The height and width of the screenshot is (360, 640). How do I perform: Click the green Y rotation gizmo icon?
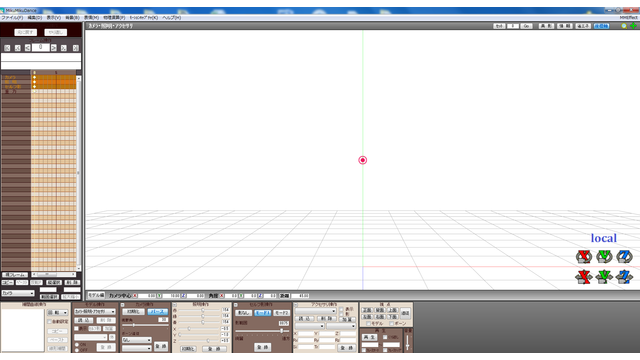(x=604, y=256)
